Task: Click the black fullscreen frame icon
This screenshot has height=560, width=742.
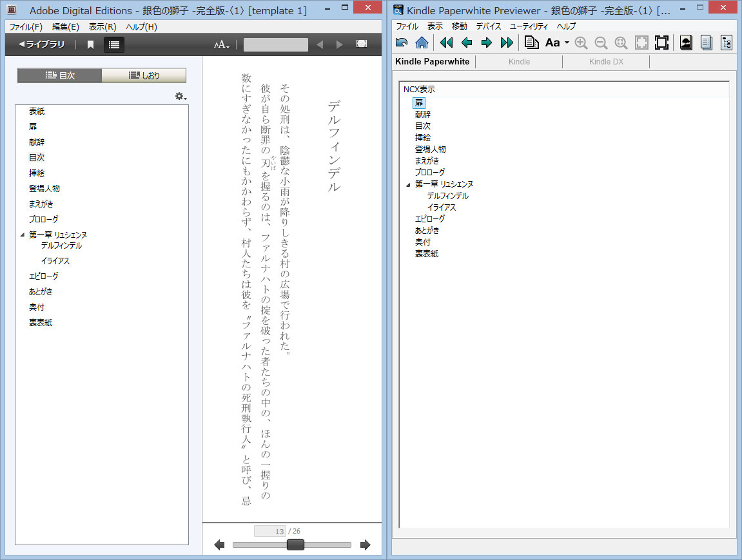Action: point(661,43)
